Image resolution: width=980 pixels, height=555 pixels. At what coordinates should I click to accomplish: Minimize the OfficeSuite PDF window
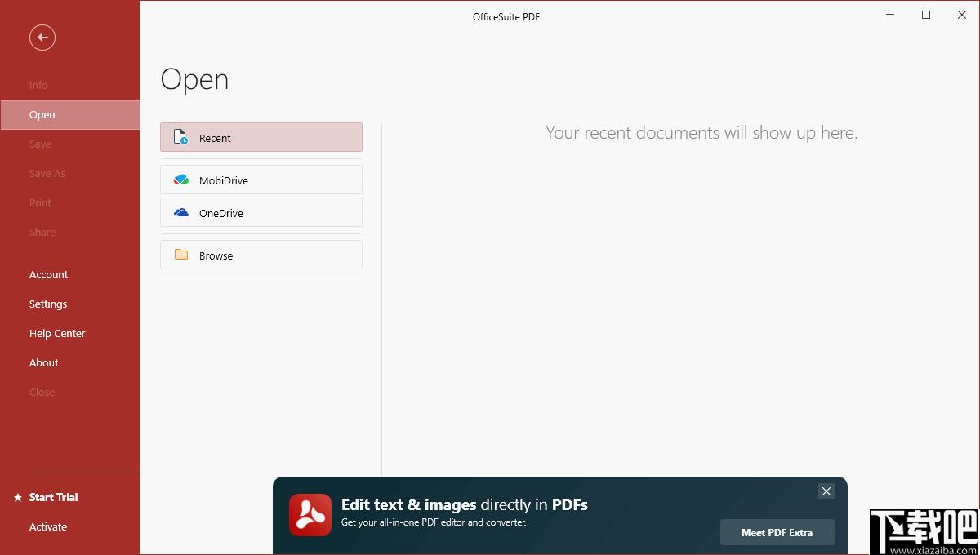890,15
